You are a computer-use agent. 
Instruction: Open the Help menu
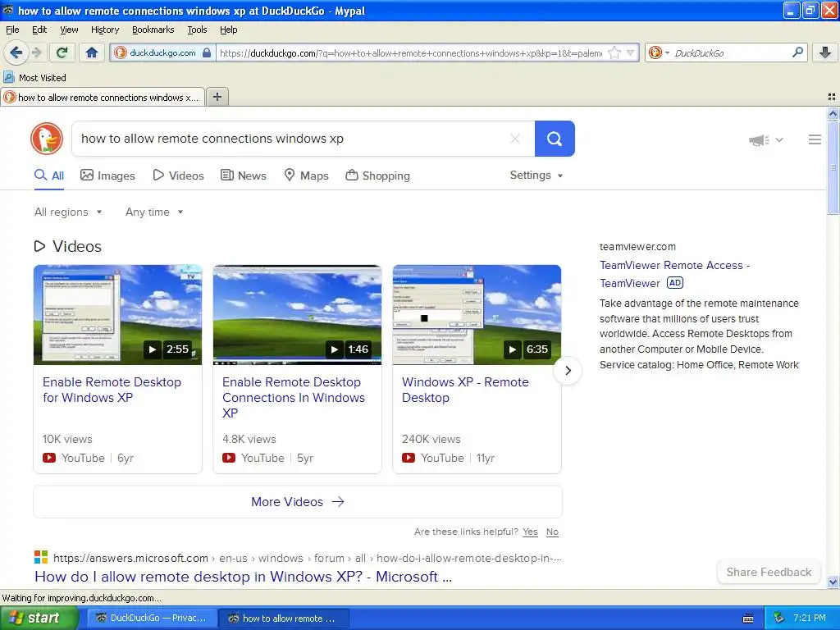pyautogui.click(x=228, y=30)
